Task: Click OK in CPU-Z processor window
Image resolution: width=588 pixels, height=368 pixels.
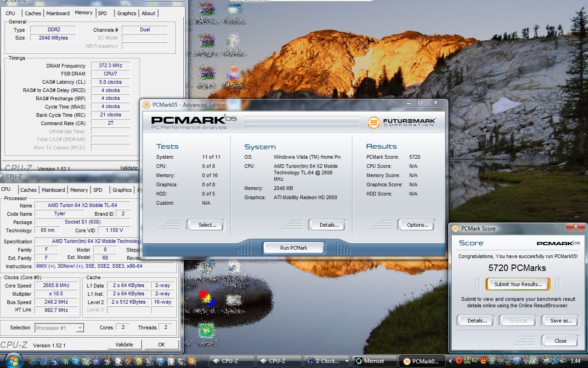Action: (161, 345)
